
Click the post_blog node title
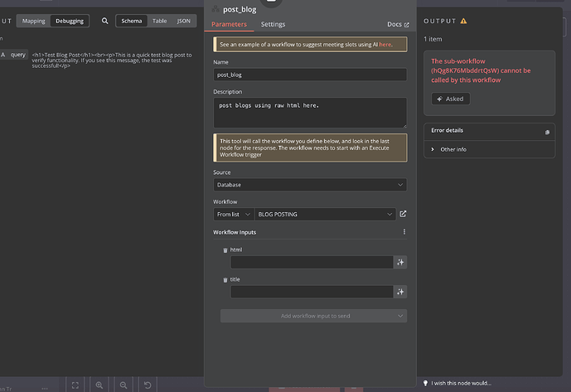(x=240, y=9)
